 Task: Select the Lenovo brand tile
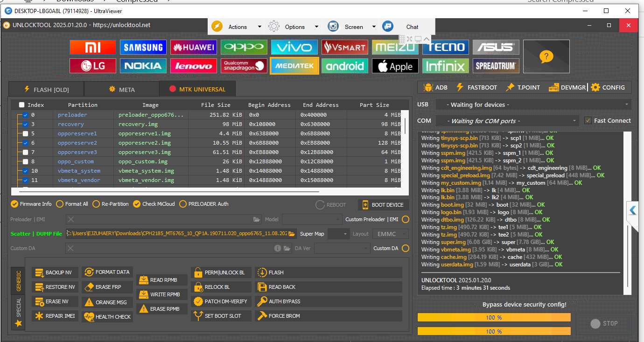tap(193, 66)
